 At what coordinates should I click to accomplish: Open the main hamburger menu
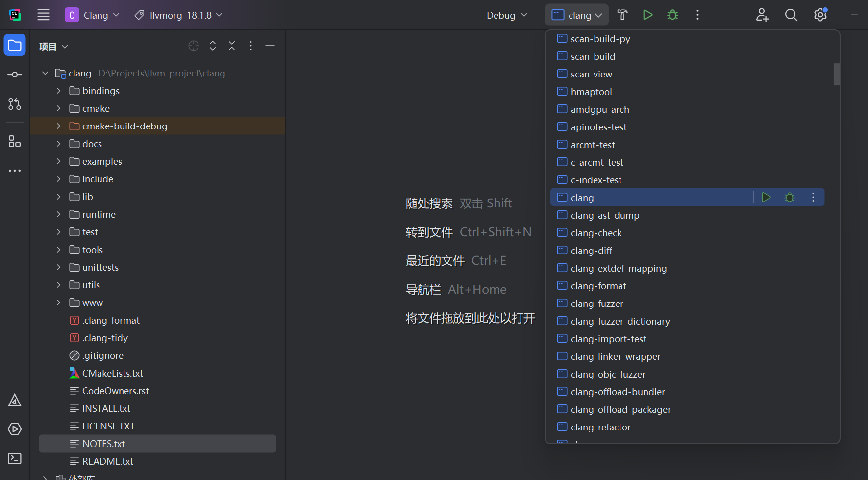coord(43,15)
